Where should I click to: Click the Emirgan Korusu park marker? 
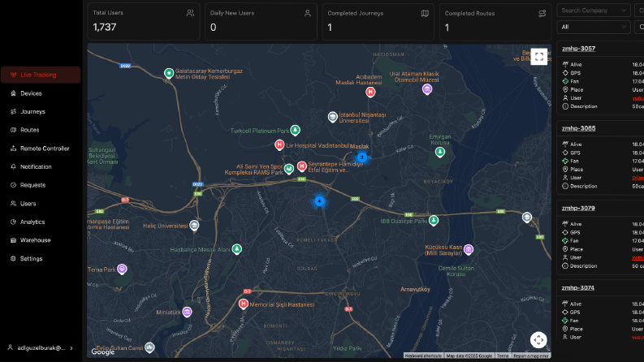pos(440,152)
